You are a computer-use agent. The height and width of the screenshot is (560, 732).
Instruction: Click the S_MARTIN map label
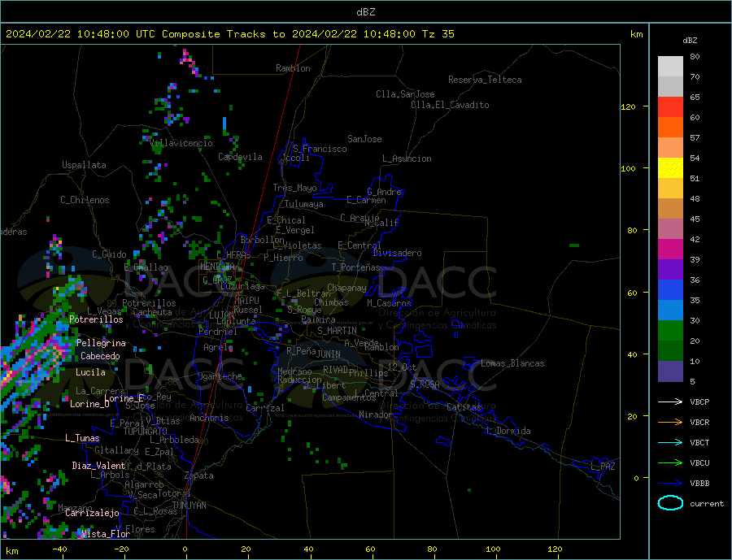[x=337, y=331]
